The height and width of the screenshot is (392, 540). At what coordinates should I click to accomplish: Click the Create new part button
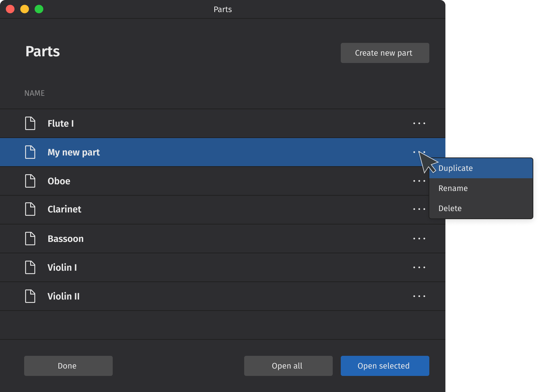coord(385,53)
